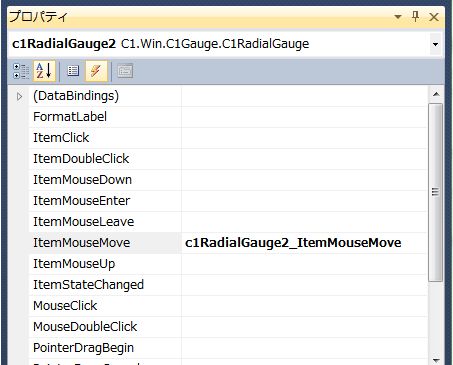The width and height of the screenshot is (453, 365).
Task: Select the MouseClick event
Action: (65, 306)
